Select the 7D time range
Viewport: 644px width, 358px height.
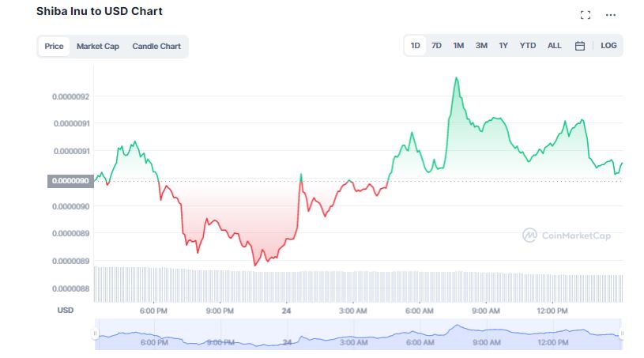point(436,46)
